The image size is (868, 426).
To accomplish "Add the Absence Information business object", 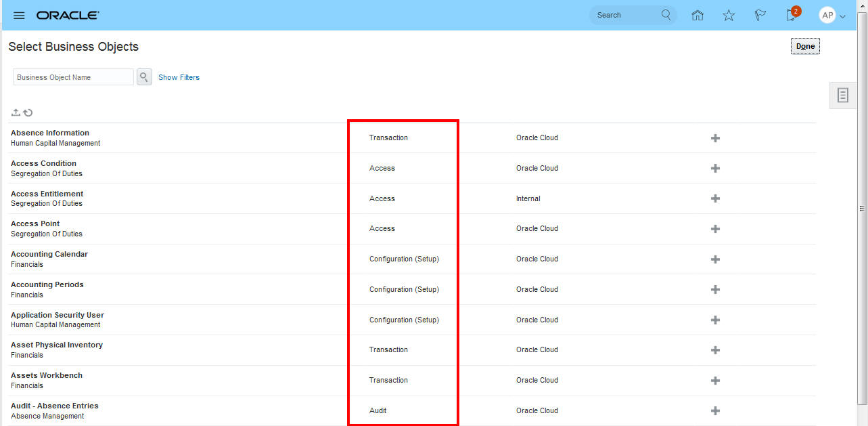I will pyautogui.click(x=715, y=137).
